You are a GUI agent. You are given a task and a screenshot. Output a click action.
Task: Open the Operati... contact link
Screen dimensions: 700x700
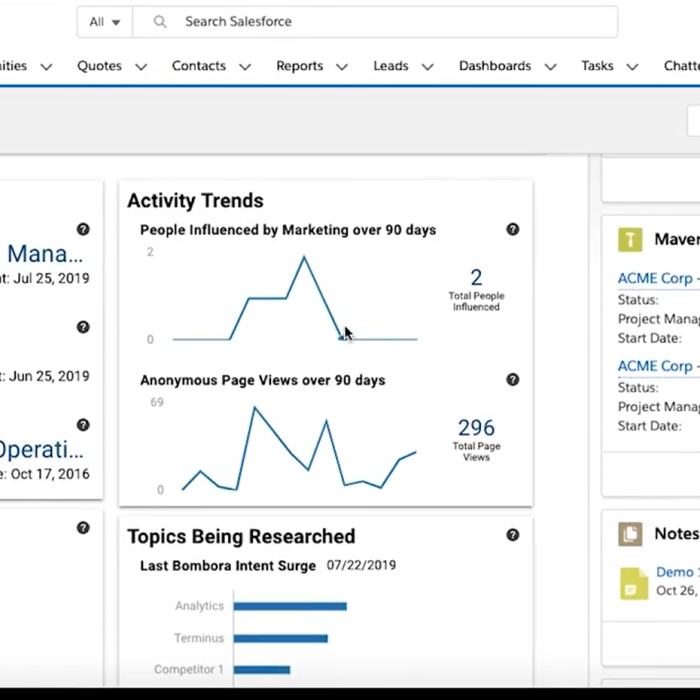tap(42, 450)
